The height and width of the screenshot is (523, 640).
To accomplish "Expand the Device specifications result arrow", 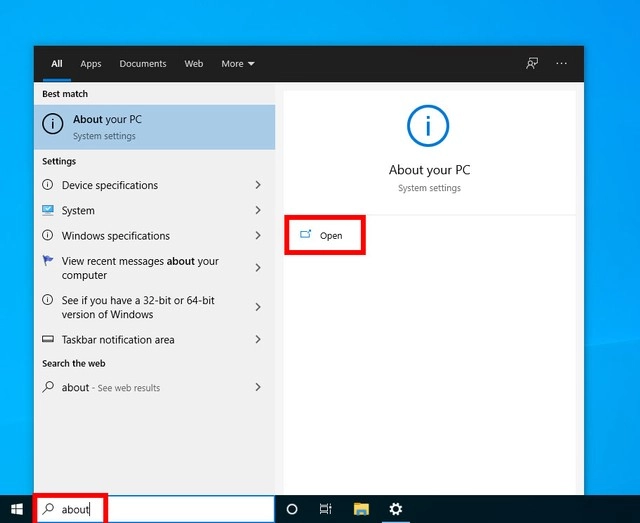I will (258, 185).
